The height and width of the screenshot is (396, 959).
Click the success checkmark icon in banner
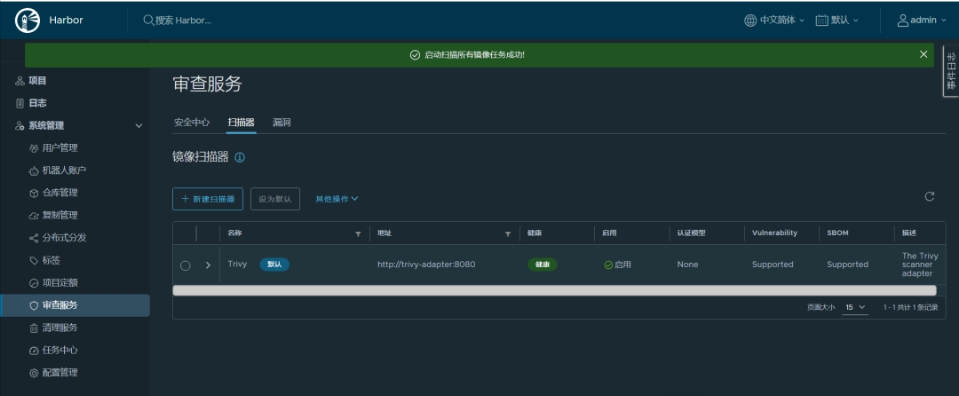(x=415, y=55)
